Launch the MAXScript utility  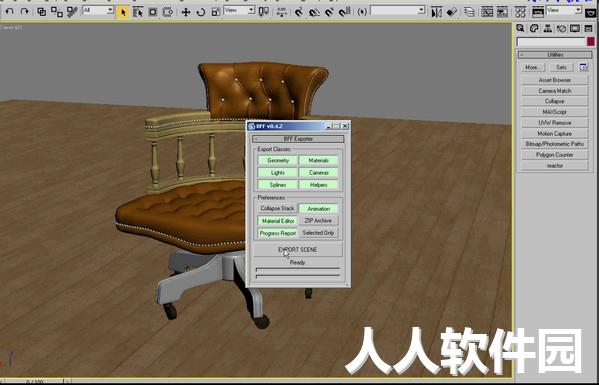[x=555, y=112]
